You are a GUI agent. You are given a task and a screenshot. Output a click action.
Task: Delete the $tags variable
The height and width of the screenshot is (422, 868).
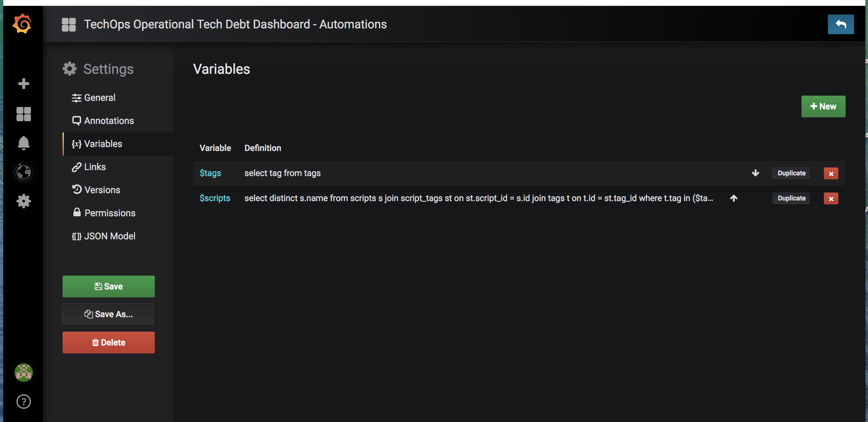tap(830, 173)
